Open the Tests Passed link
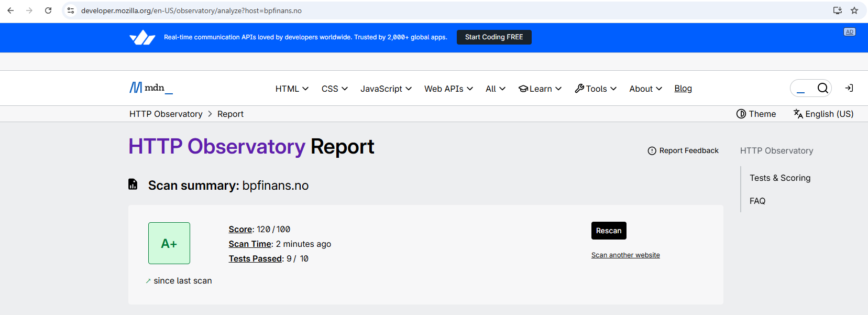 click(x=255, y=258)
